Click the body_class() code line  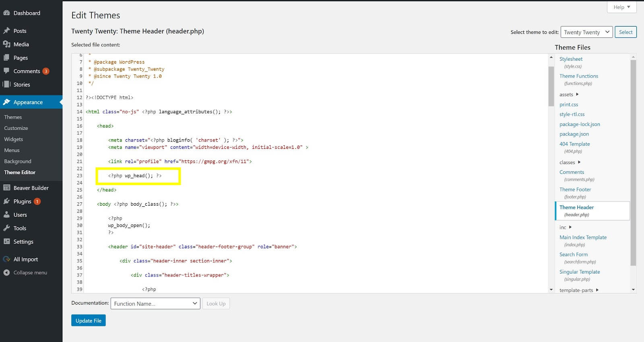[138, 204]
